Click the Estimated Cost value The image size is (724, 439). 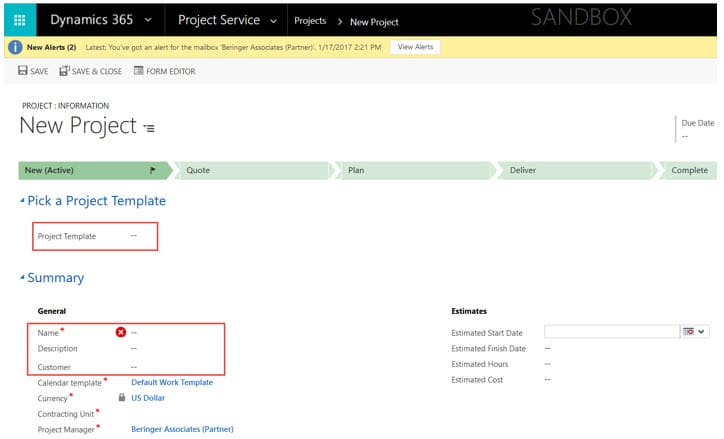click(x=548, y=379)
